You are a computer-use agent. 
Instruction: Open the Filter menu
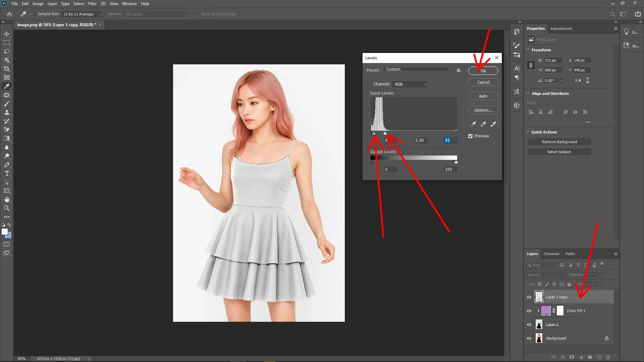[x=92, y=4]
